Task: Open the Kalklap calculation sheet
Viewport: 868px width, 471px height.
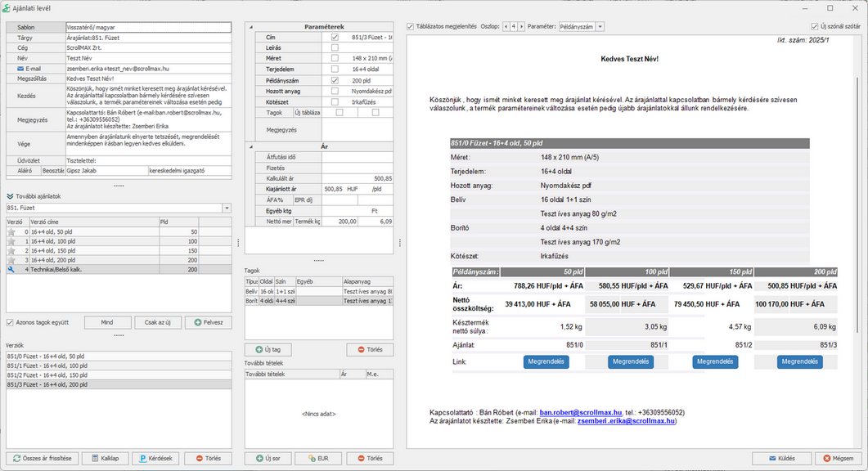Action: 105,459
